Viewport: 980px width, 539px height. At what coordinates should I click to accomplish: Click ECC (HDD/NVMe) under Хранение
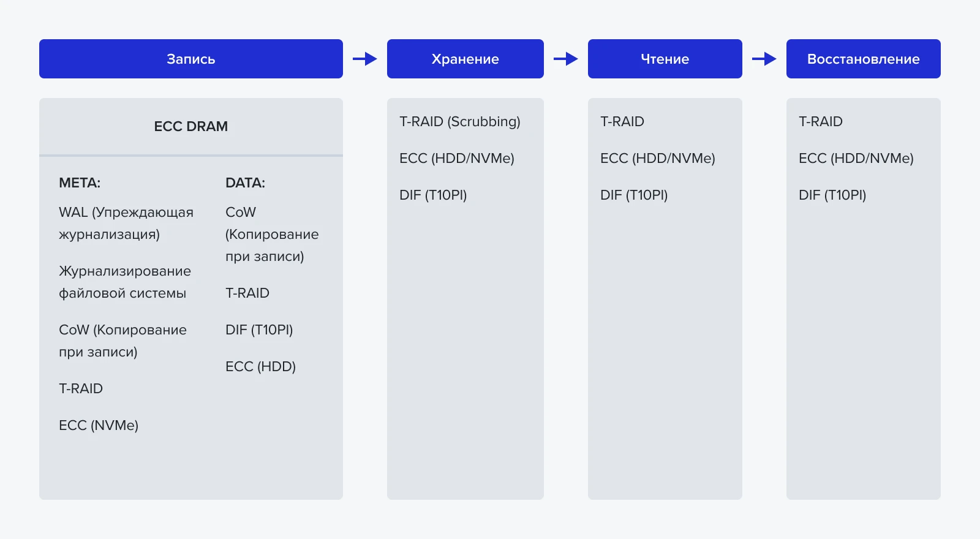(x=457, y=158)
